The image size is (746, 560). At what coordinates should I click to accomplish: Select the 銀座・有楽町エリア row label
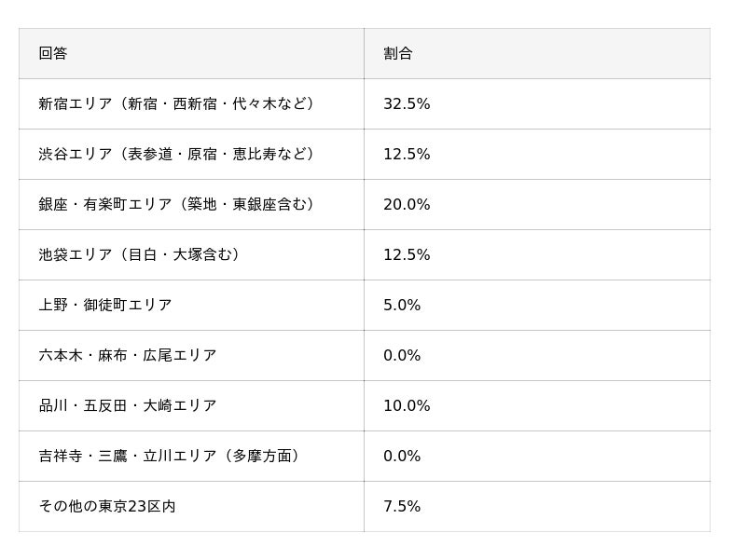click(177, 205)
